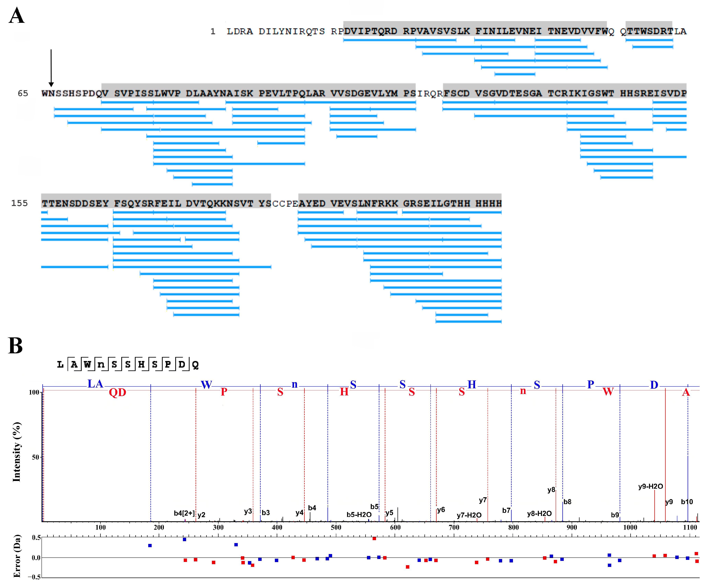707x588 pixels.
Task: Click the red QD label above the spectrum
Action: (118, 392)
